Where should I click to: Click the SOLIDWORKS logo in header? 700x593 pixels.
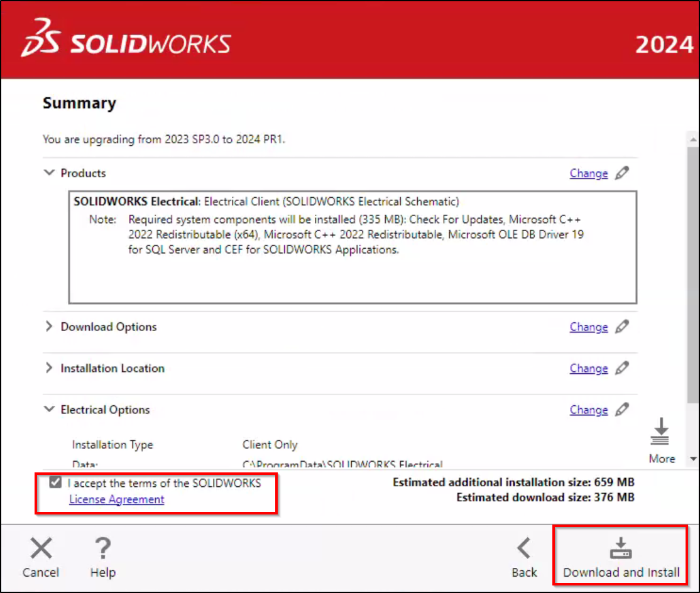click(x=126, y=38)
